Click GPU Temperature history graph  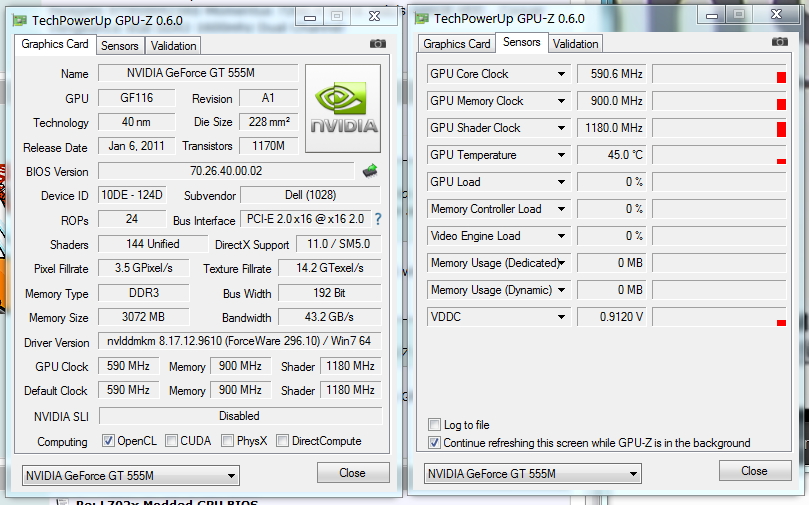click(719, 155)
